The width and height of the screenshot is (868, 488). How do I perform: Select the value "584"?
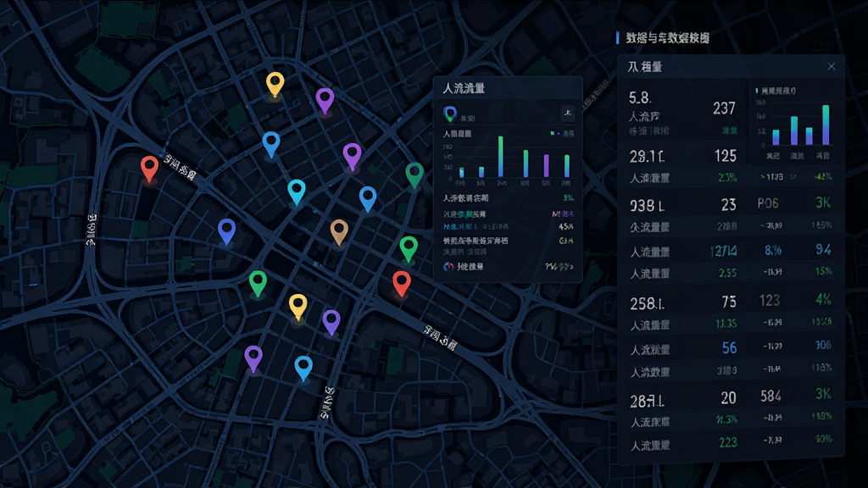(771, 396)
